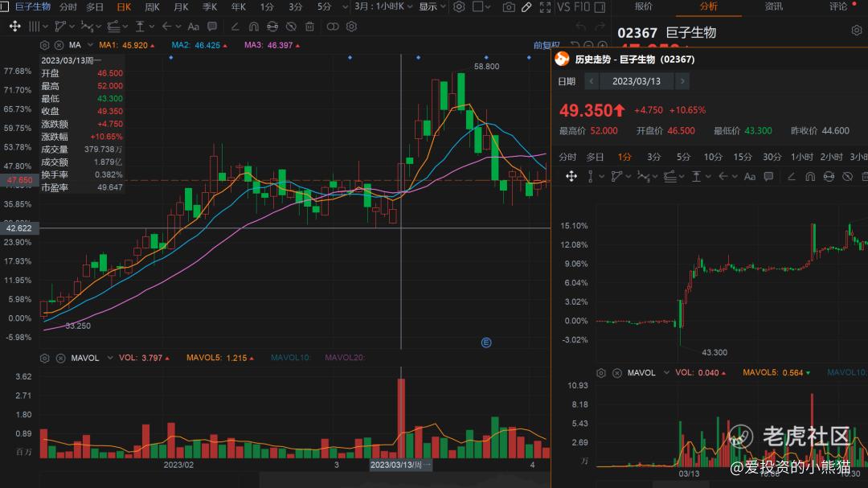Delete drawings with trash icon in main toolbar
The height and width of the screenshot is (488, 868).
(x=310, y=26)
